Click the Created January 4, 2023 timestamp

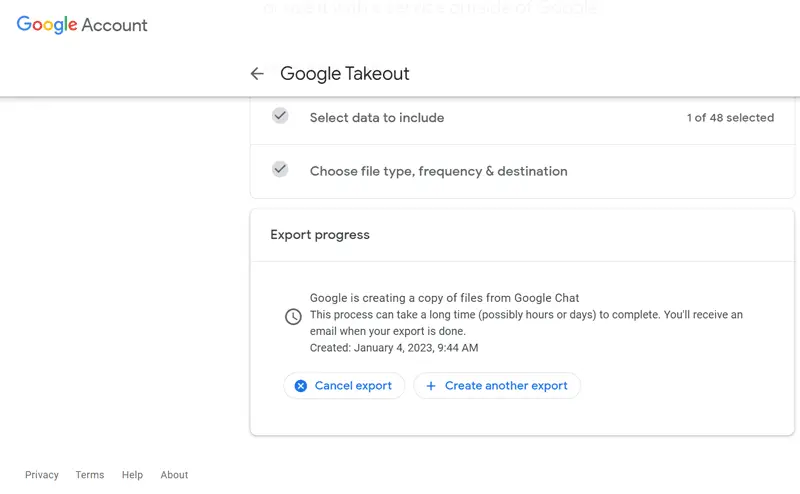tap(394, 348)
